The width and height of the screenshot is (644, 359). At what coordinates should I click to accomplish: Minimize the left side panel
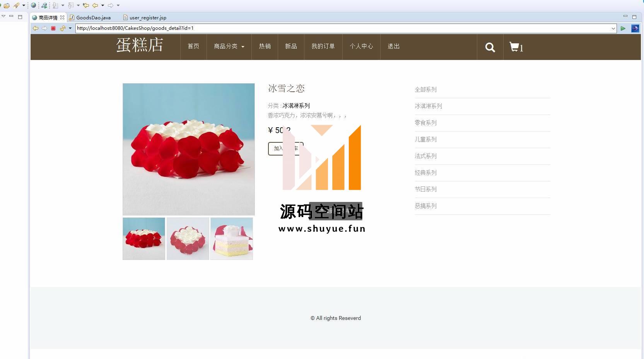(11, 16)
